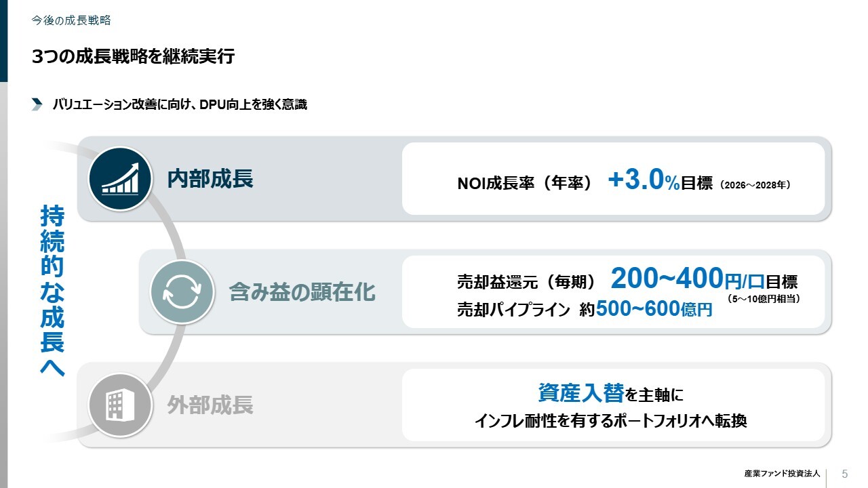This screenshot has width=868, height=488.
Task: Select the 外部成長 heading
Action: (210, 405)
